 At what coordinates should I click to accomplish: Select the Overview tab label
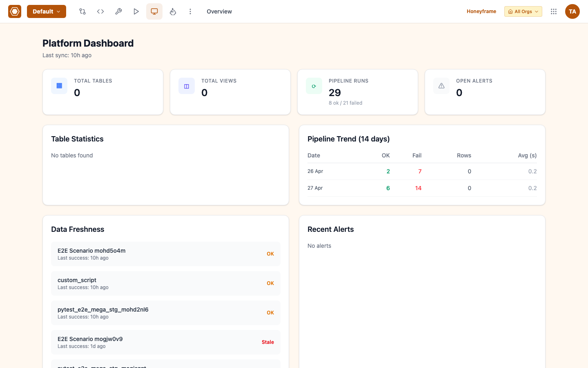click(x=219, y=11)
